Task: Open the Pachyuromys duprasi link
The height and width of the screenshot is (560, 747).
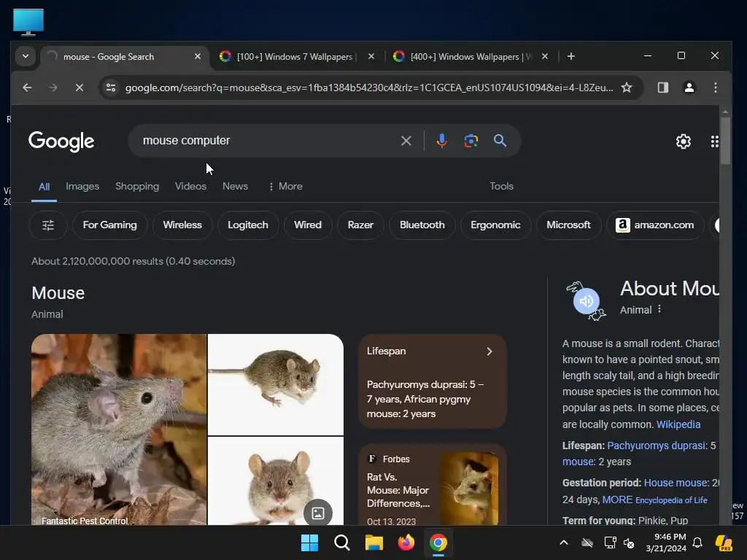Action: [x=657, y=446]
